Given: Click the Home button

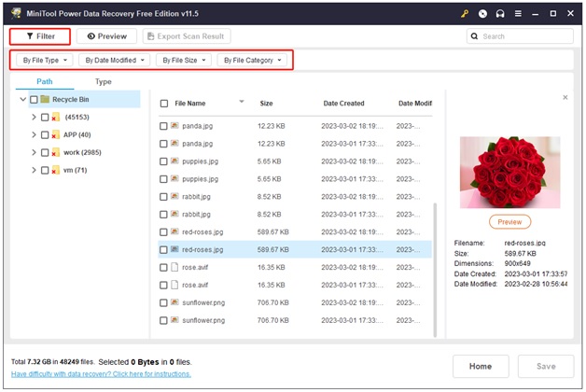Looking at the screenshot, I should point(481,366).
